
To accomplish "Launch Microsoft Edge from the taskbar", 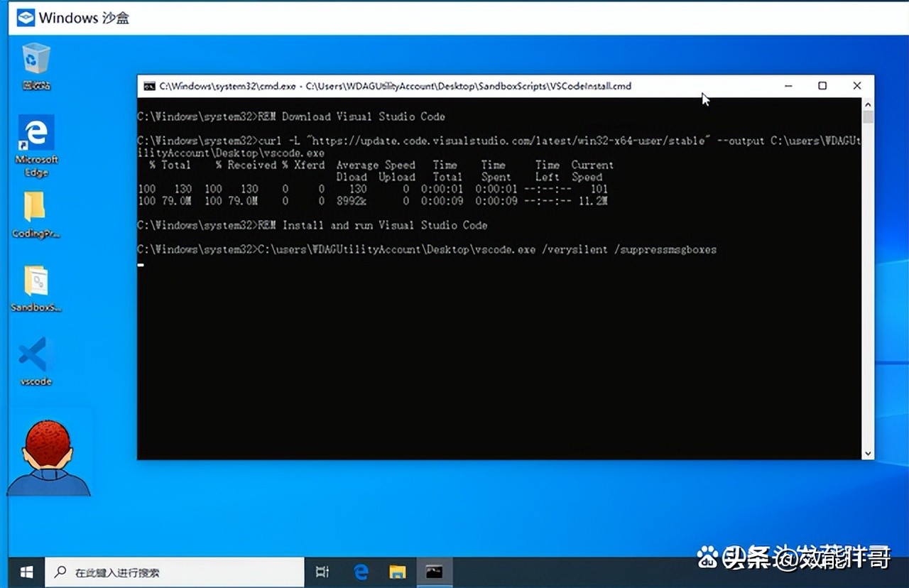I will 361,571.
